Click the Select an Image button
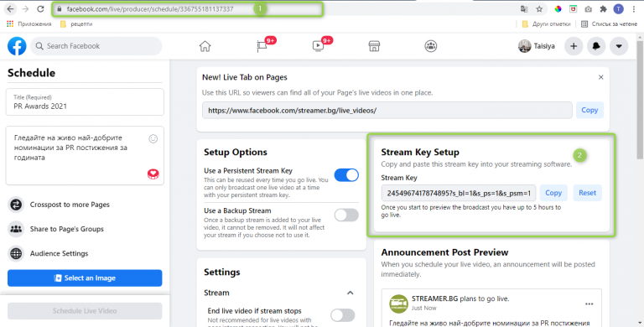The height and width of the screenshot is (327, 644). tap(85, 278)
